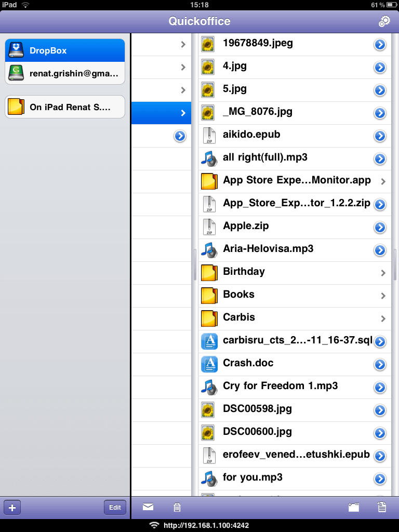Open details arrow for Crash.doc
This screenshot has width=399, height=532.
pyautogui.click(x=380, y=364)
